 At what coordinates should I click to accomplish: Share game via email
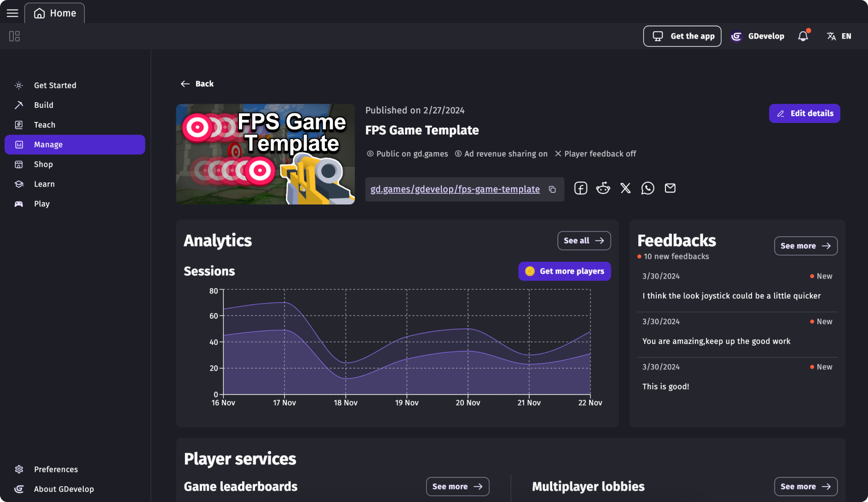[x=670, y=188]
